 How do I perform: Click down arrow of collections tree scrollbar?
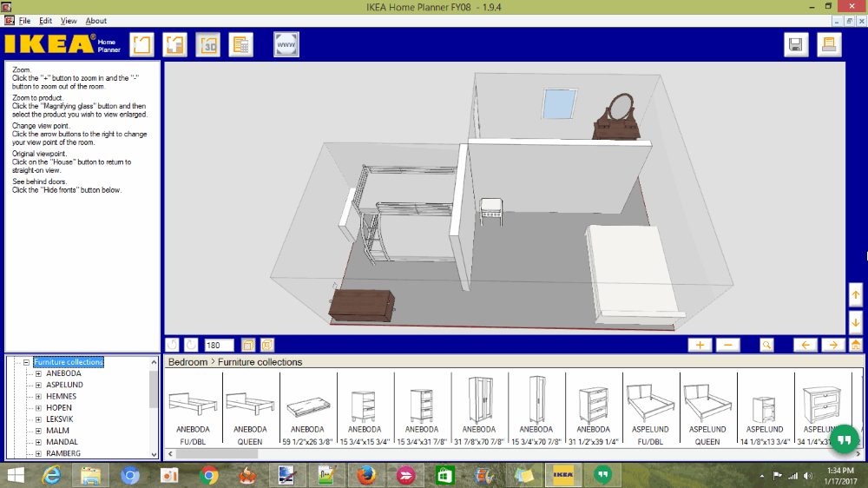[154, 454]
